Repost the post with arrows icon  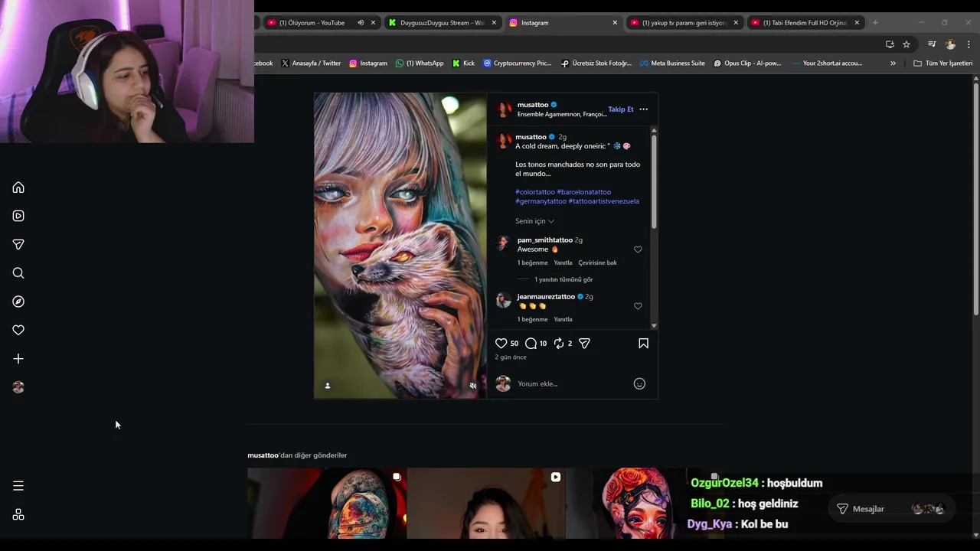559,344
